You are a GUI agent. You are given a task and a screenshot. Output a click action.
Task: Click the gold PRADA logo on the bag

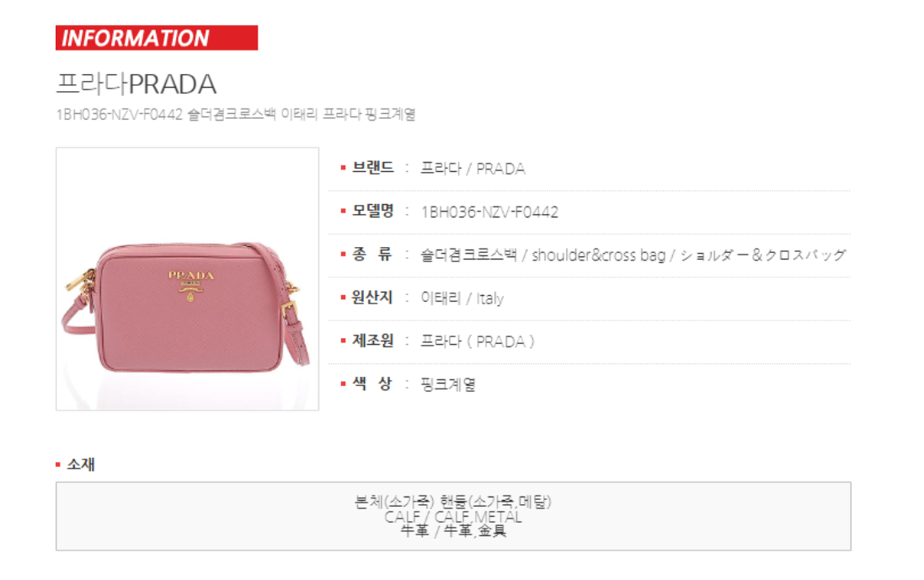coord(191,282)
